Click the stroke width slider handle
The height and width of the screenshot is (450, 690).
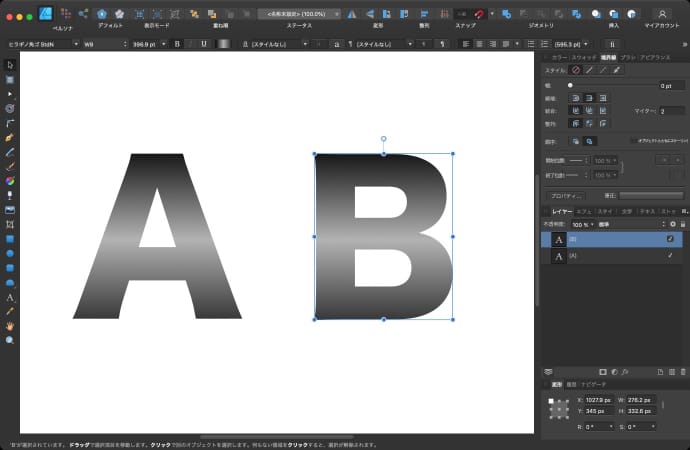click(570, 85)
